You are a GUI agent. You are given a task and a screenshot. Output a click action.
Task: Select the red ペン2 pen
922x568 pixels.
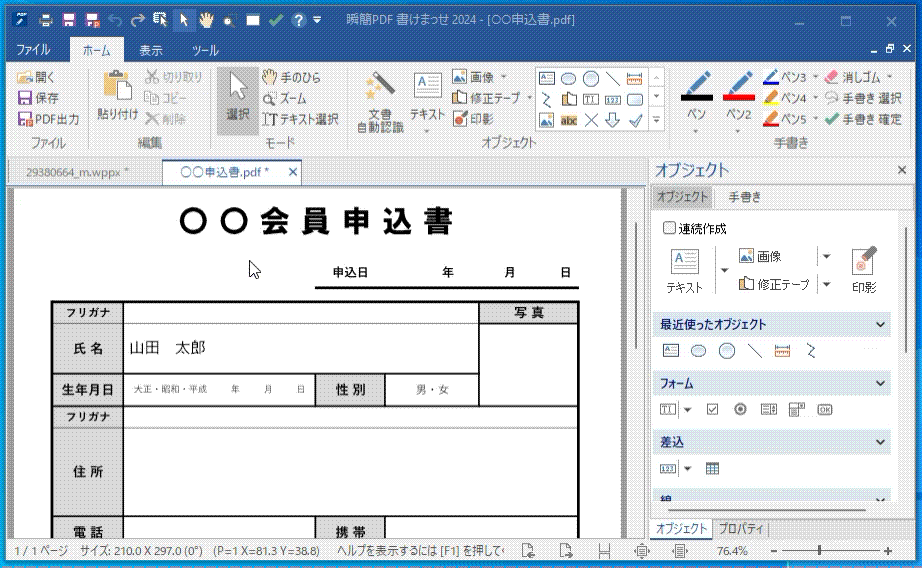tap(739, 97)
